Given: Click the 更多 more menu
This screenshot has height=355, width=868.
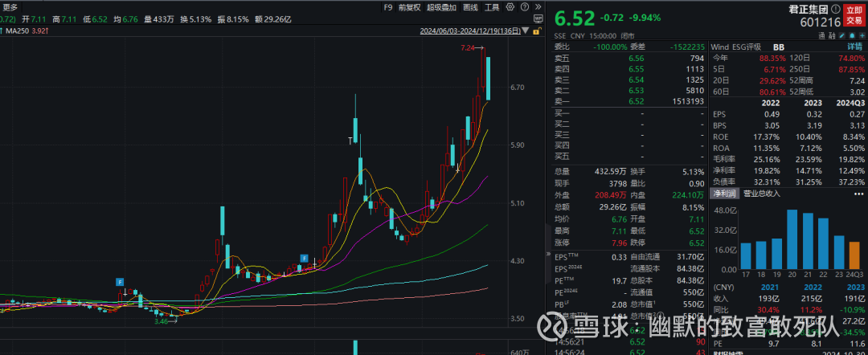Looking at the screenshot, I should click(x=10, y=7).
